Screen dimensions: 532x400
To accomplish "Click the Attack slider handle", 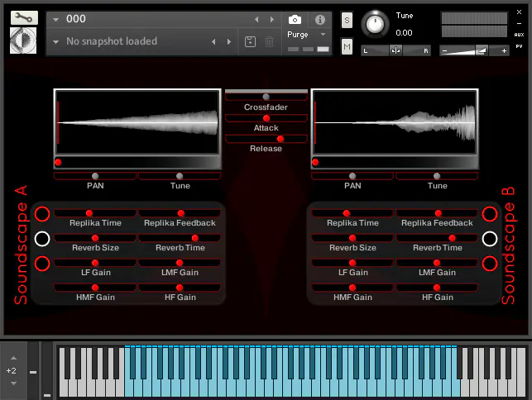I will click(x=266, y=118).
